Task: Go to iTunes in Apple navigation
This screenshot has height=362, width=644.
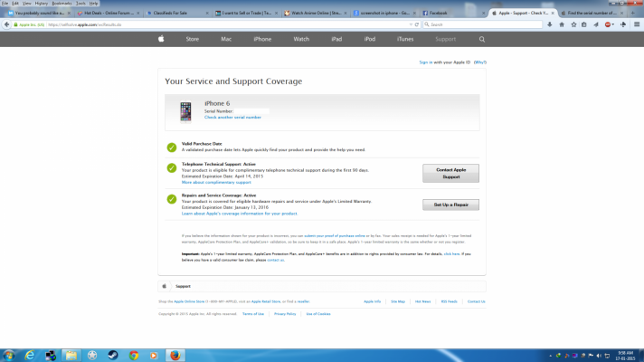Action: (x=405, y=39)
